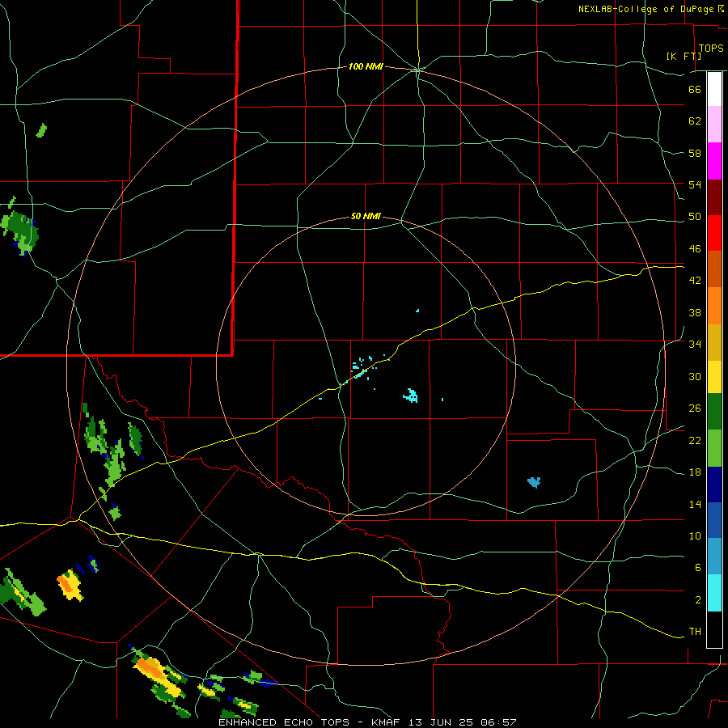Click the 34 value on the legend
The image size is (728, 728).
point(695,345)
